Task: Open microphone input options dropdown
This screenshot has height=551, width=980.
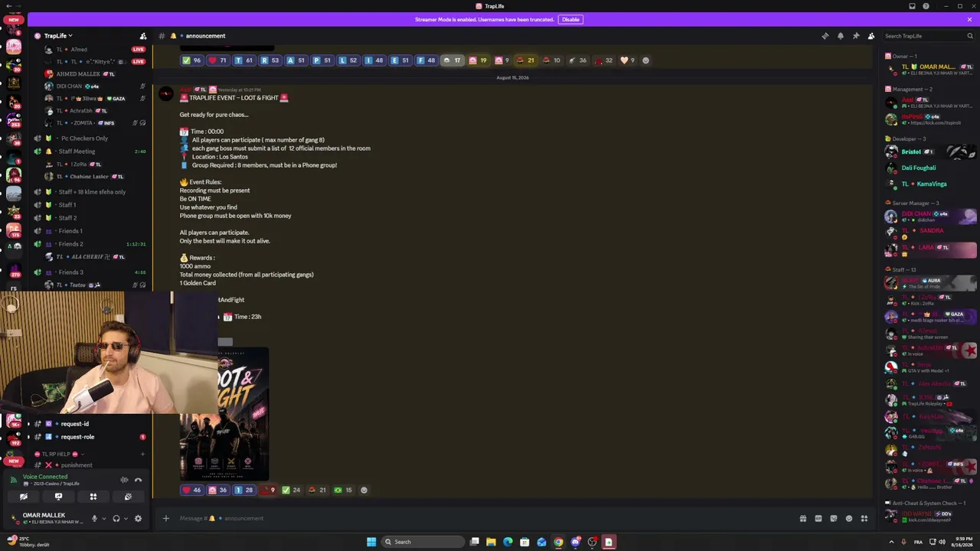Action: pos(103,518)
